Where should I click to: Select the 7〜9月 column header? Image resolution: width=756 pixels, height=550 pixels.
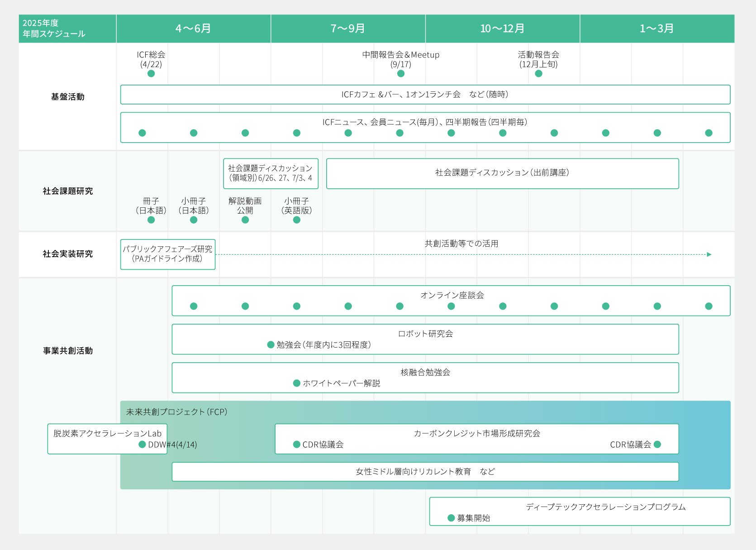click(x=348, y=29)
